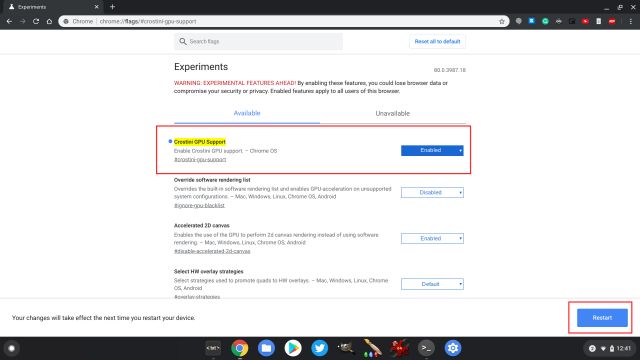Bookmark this page with the star icon
The image size is (640, 360).
tap(502, 21)
